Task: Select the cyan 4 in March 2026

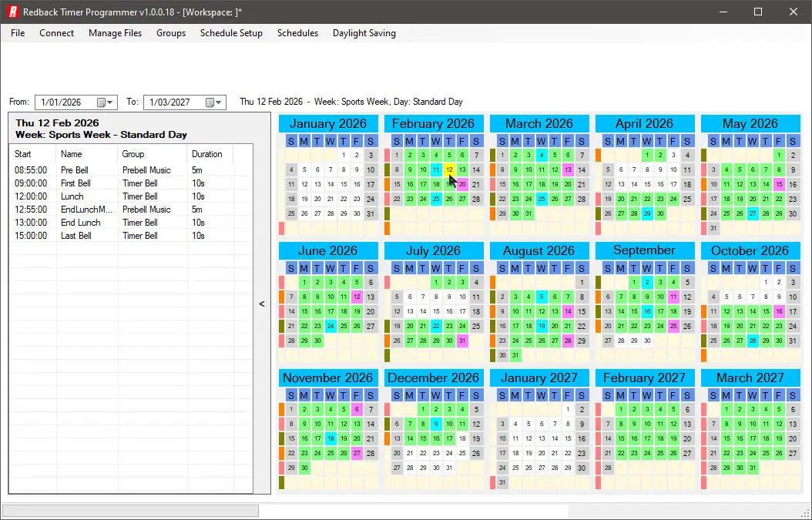Action: coord(542,155)
